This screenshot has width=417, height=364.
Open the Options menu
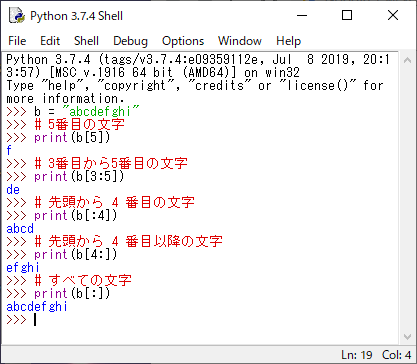[183, 41]
